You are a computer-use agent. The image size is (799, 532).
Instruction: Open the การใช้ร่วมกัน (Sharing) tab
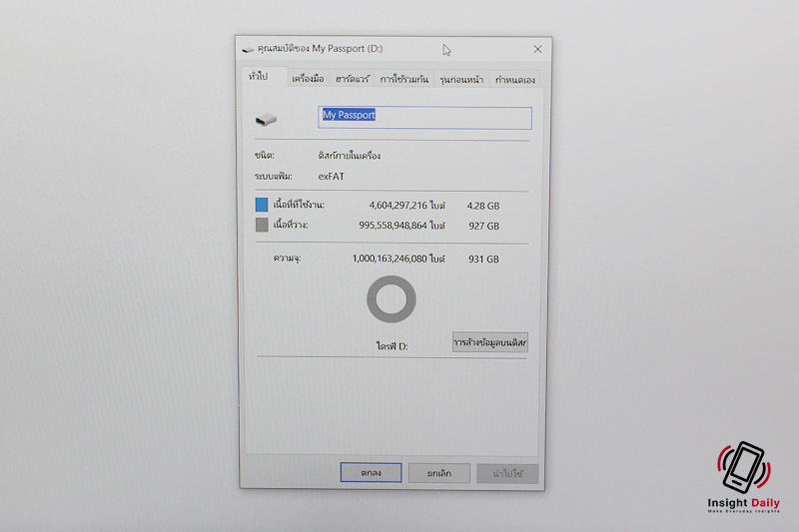click(404, 79)
